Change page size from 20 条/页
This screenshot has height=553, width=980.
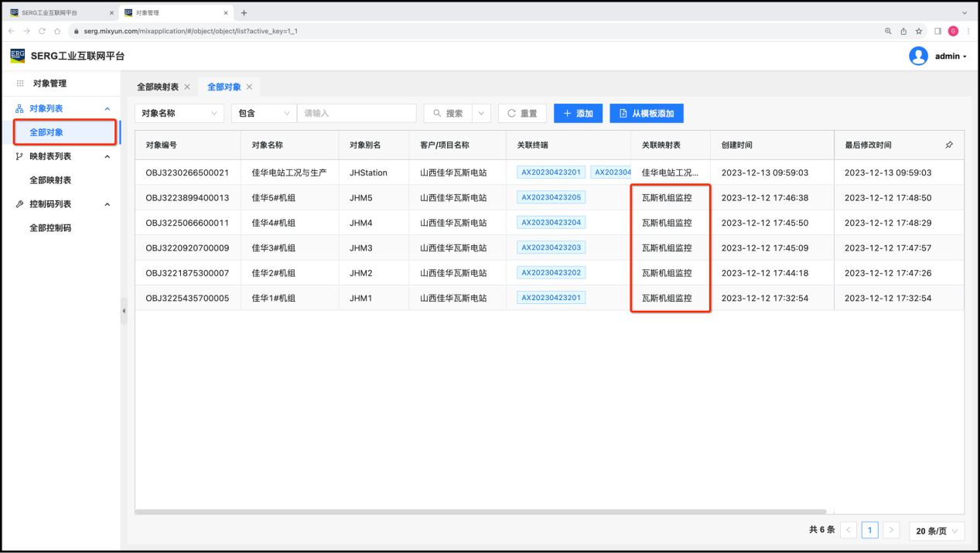936,531
